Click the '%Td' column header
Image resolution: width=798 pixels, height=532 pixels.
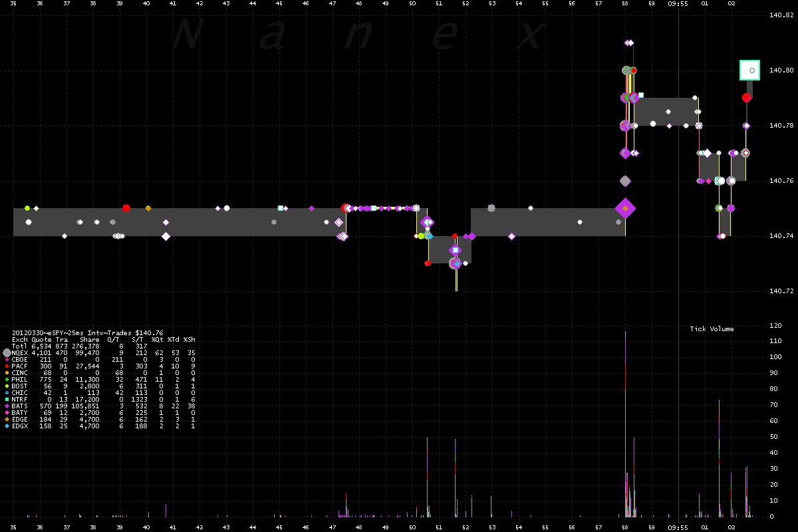pos(174,340)
